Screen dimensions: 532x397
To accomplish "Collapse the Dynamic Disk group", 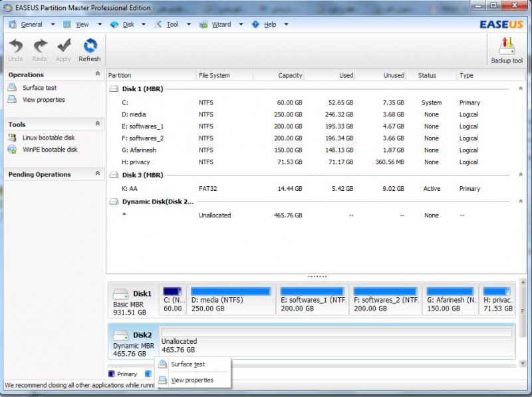I will coord(521,201).
